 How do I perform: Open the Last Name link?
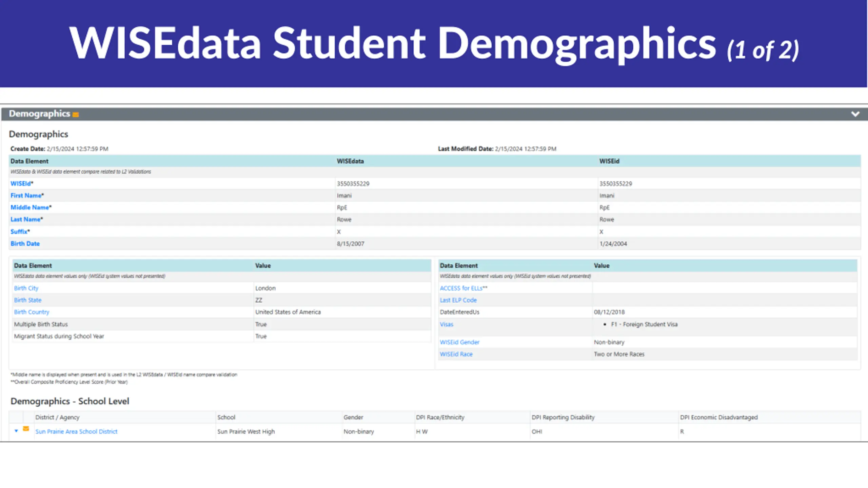point(25,219)
